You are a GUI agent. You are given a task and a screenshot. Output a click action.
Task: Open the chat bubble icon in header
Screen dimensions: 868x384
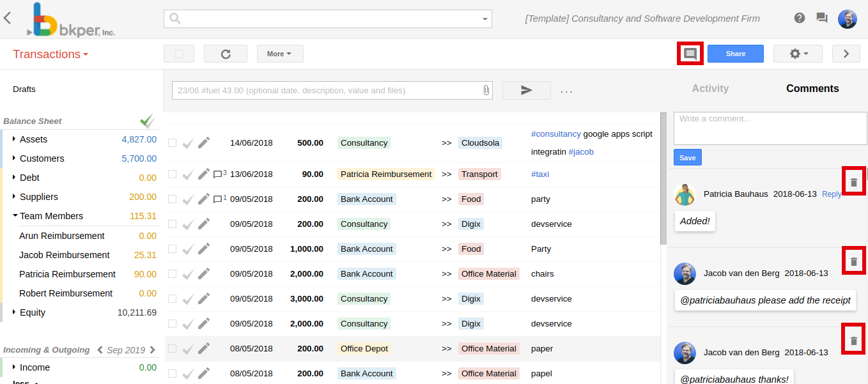click(822, 18)
